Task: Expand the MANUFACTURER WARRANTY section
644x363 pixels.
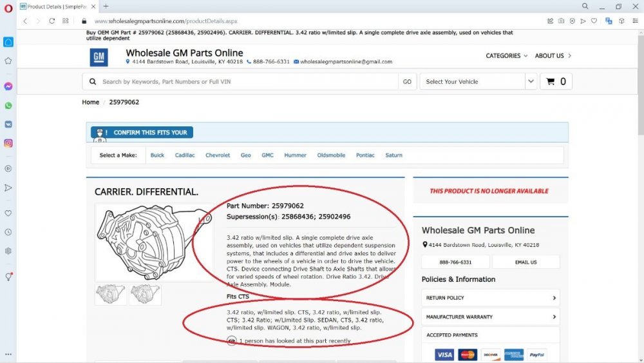Action: (x=490, y=317)
